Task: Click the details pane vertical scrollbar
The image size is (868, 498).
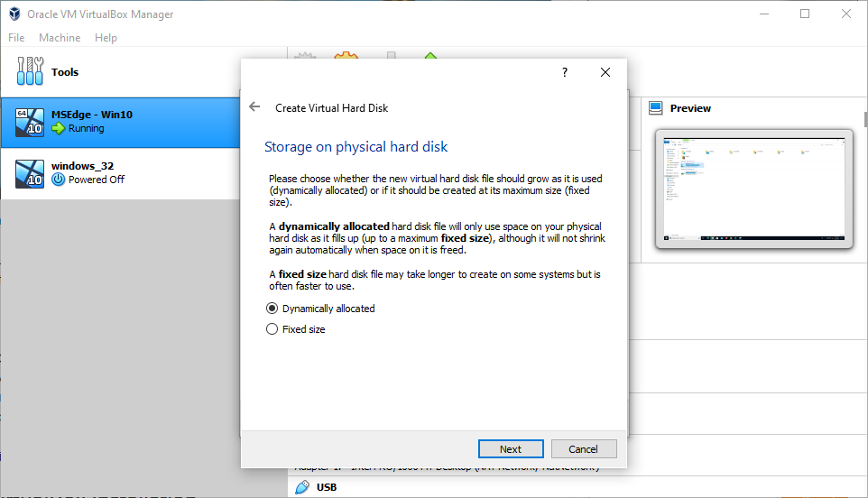Action: click(x=865, y=119)
